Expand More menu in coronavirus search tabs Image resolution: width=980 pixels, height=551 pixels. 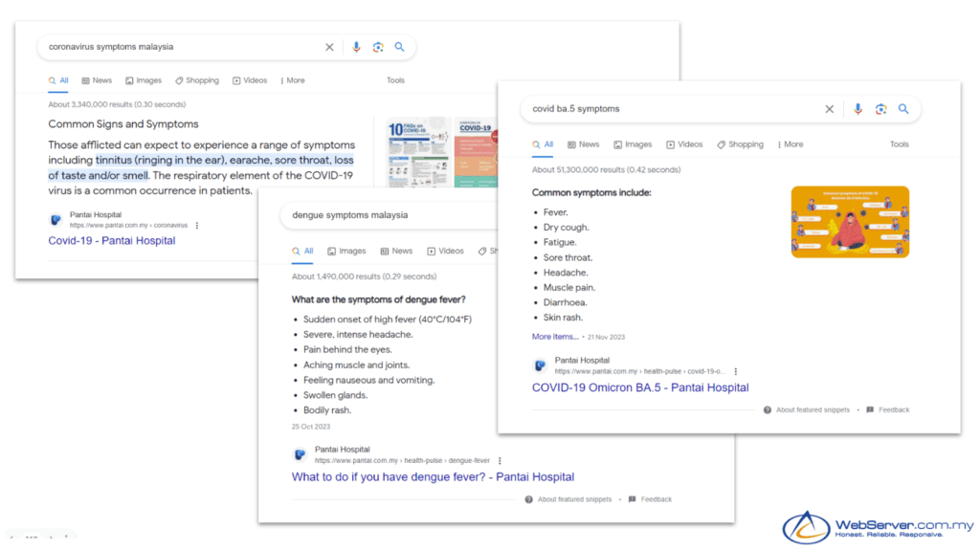tap(293, 80)
